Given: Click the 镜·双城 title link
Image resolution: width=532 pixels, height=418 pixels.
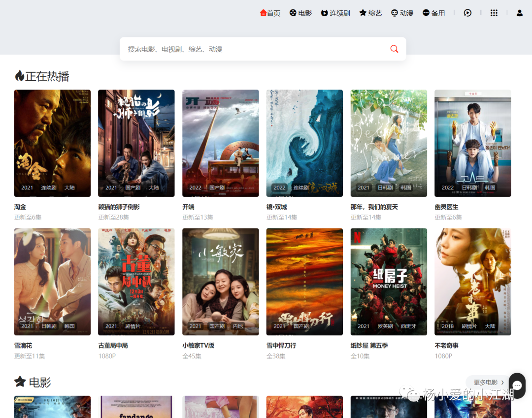Looking at the screenshot, I should (276, 207).
